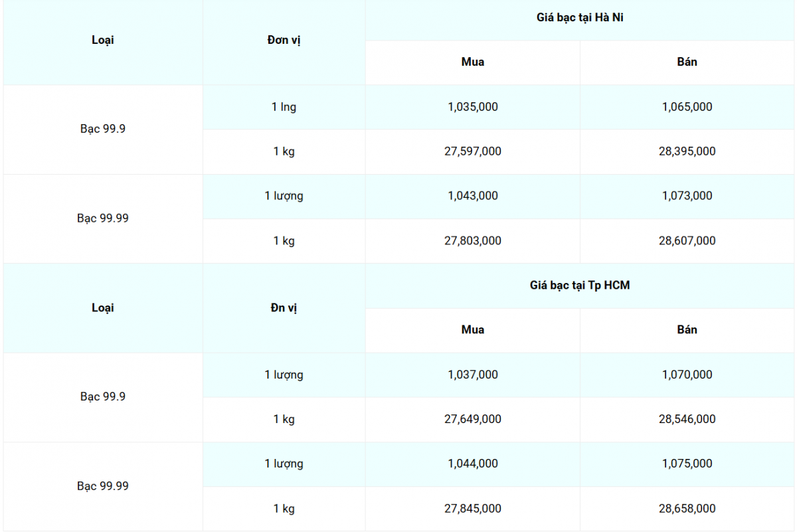The height and width of the screenshot is (532, 797).
Task: Click the 1,037,000 buy price cell
Action: click(x=472, y=375)
